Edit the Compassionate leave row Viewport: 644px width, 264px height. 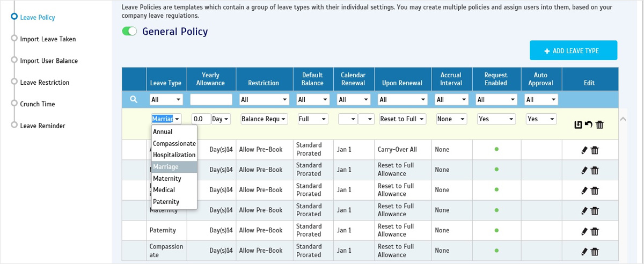coord(584,251)
